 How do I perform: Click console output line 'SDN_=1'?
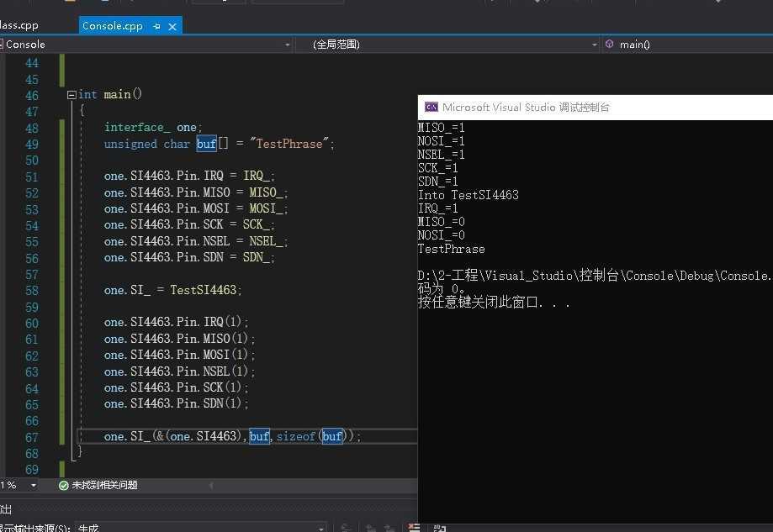(438, 182)
